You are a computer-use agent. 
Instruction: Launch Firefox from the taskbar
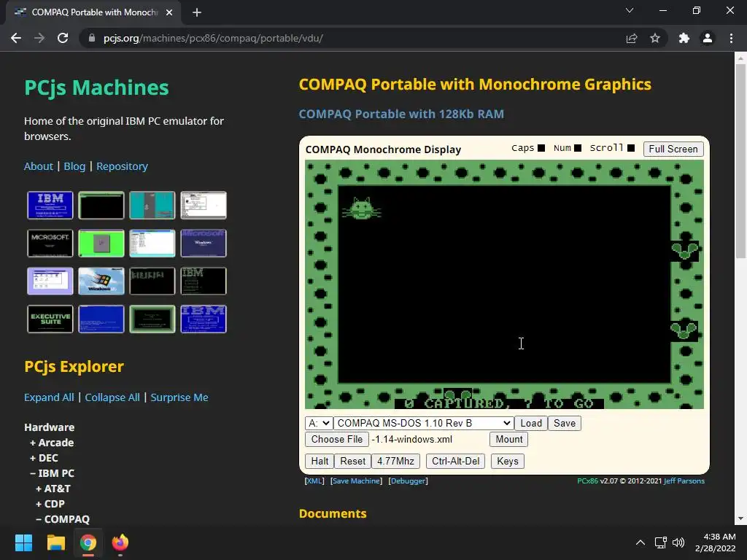coord(120,542)
